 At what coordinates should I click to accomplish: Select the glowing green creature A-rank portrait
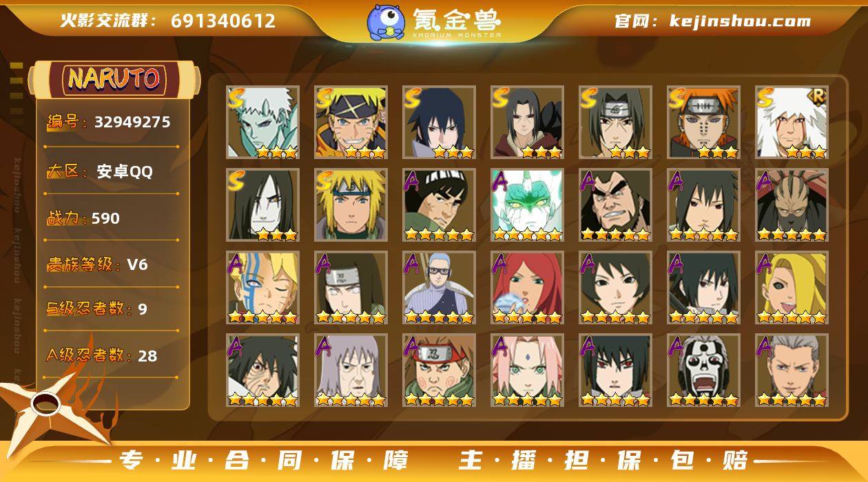[527, 205]
